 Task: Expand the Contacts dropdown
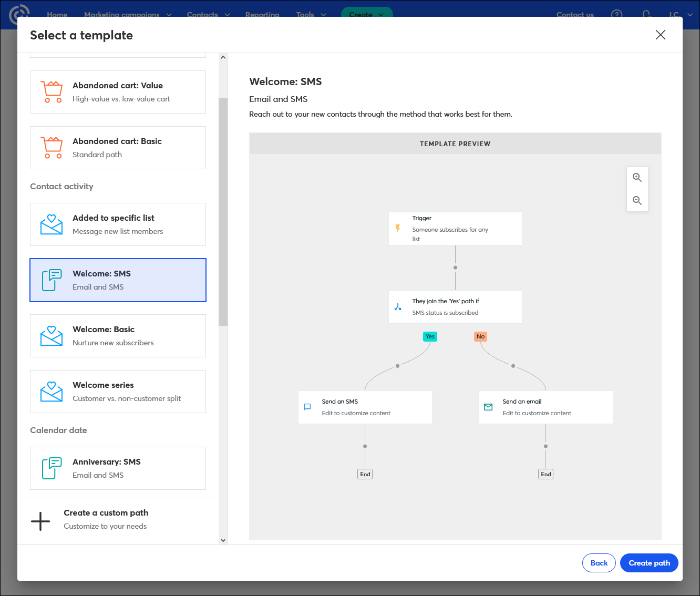coord(208,15)
